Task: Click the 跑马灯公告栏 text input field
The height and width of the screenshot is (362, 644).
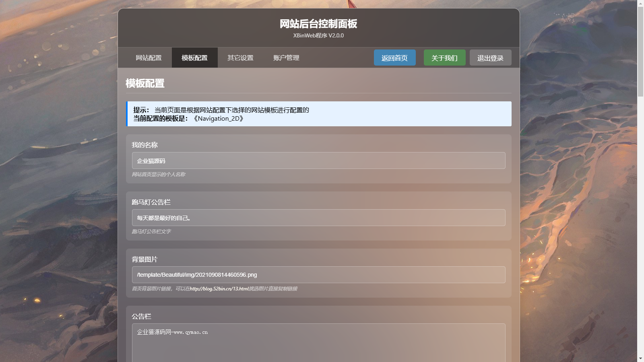Action: click(x=318, y=218)
